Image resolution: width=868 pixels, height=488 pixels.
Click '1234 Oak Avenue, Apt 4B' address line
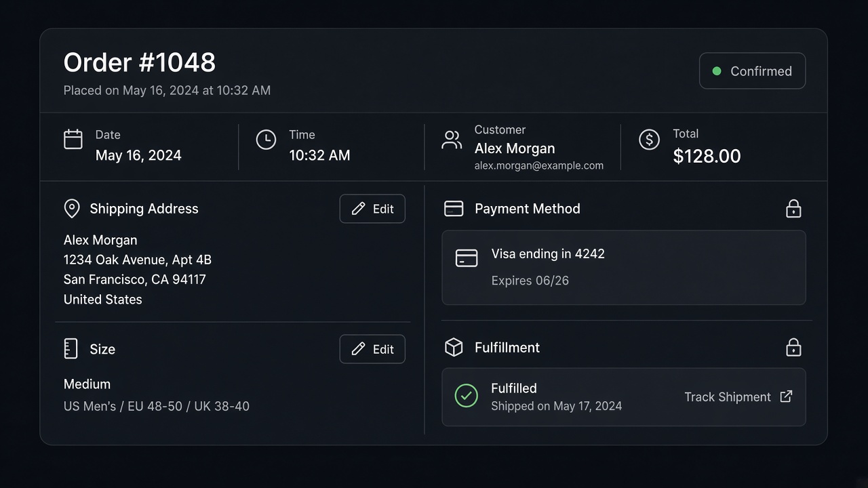click(x=138, y=260)
